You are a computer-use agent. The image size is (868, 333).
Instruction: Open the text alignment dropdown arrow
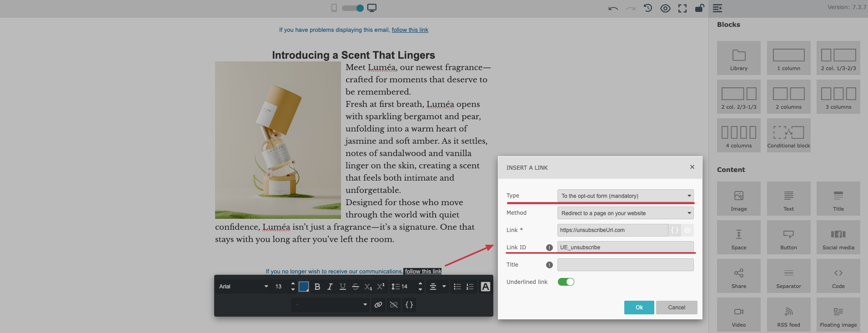(444, 287)
